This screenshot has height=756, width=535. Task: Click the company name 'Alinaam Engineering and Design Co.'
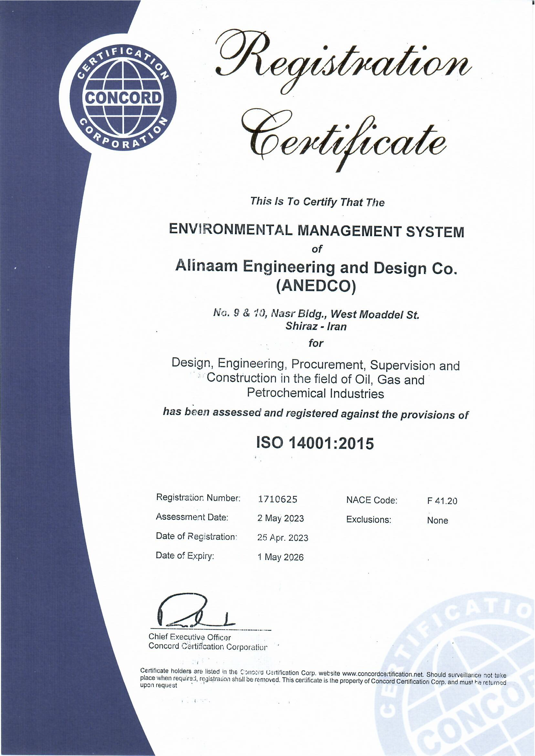316,267
